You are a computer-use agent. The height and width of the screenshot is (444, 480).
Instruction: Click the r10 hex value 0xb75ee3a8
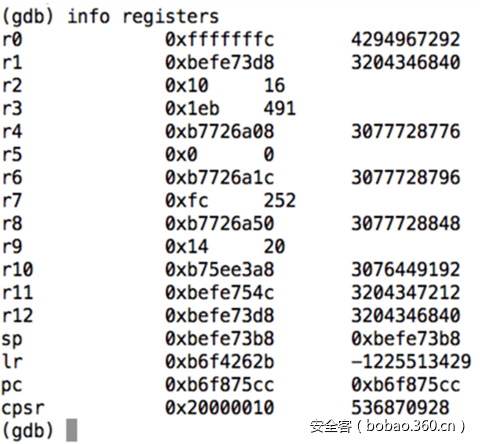219,269
